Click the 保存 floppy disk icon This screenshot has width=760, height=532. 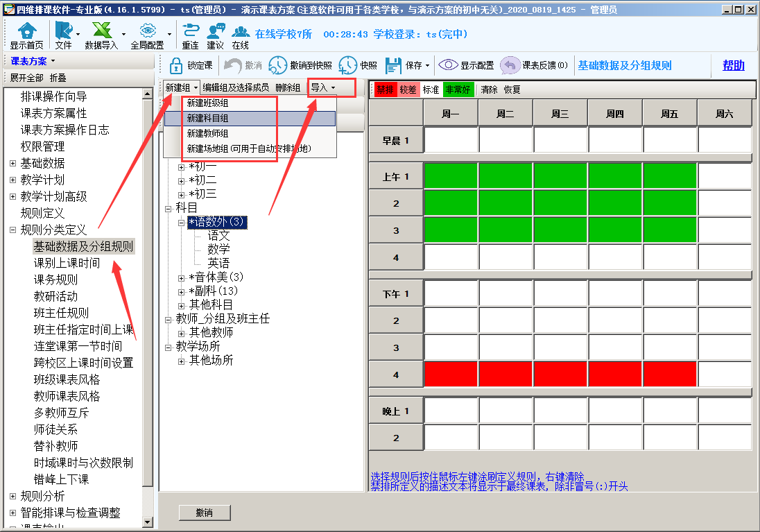tap(393, 65)
